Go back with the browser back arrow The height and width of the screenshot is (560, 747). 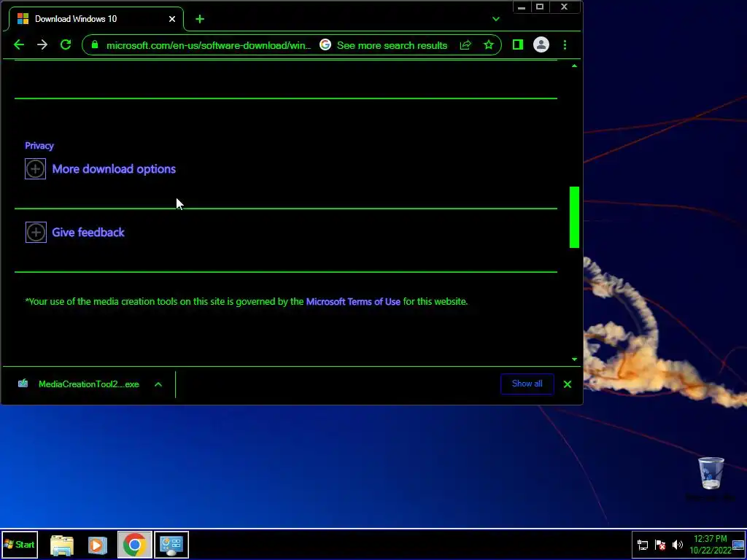tap(19, 44)
